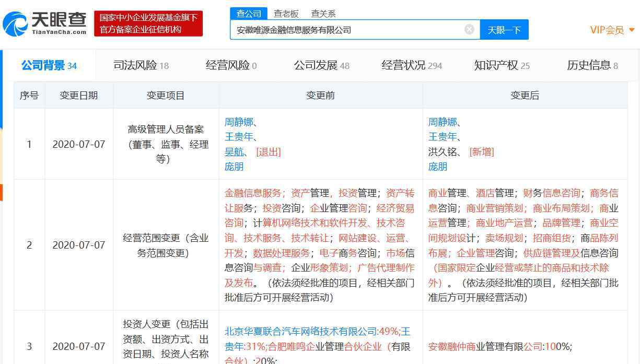Open 王贵年 link in the 变更后 column
Image resolution: width=640 pixels, height=364 pixels.
[x=442, y=137]
